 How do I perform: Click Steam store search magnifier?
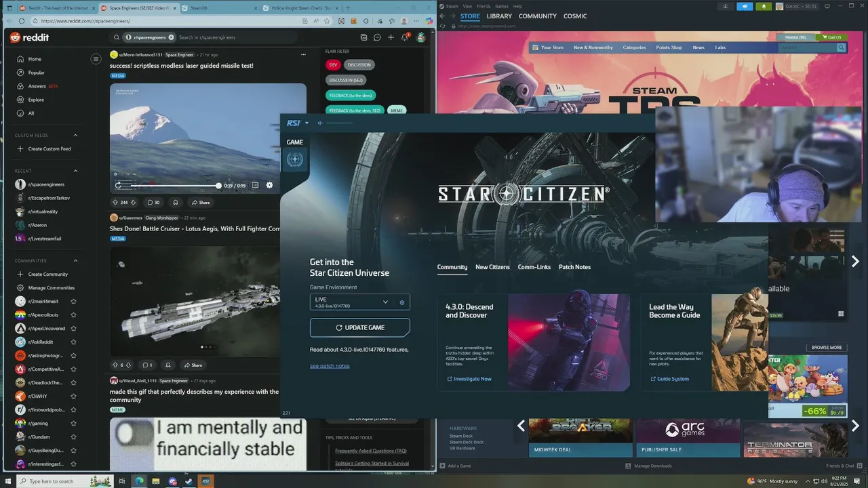click(841, 47)
